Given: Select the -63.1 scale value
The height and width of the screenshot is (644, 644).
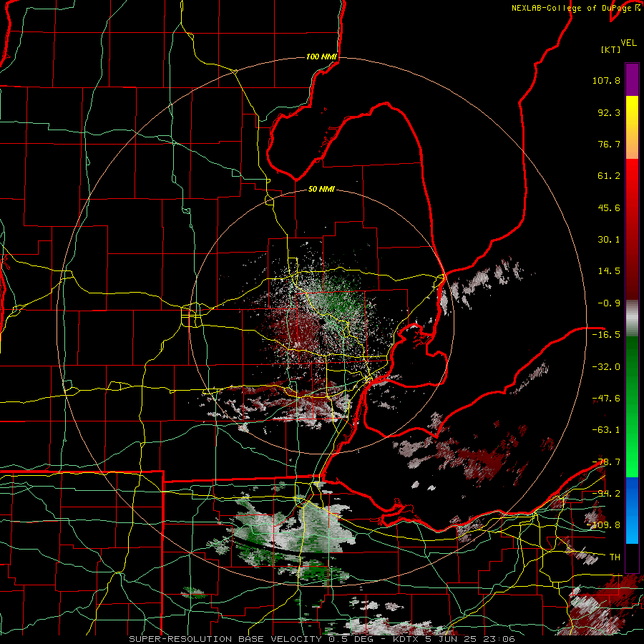Looking at the screenshot, I should (606, 430).
